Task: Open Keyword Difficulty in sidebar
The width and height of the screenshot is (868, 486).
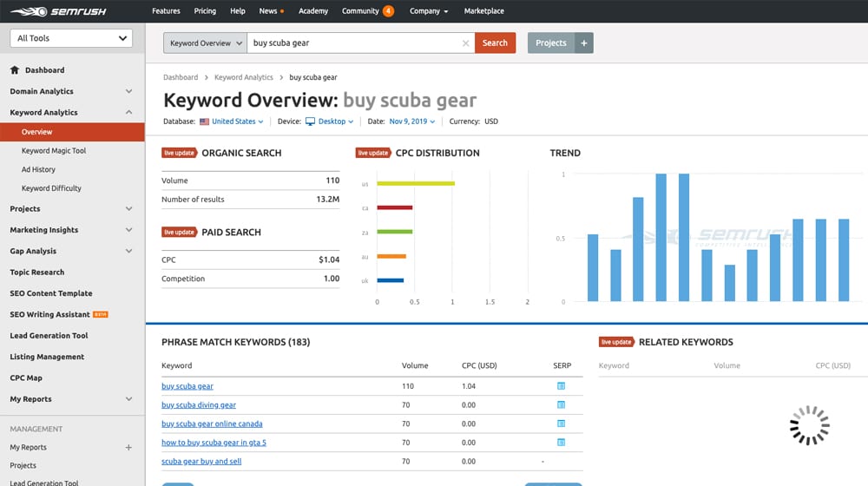Action: (x=51, y=188)
